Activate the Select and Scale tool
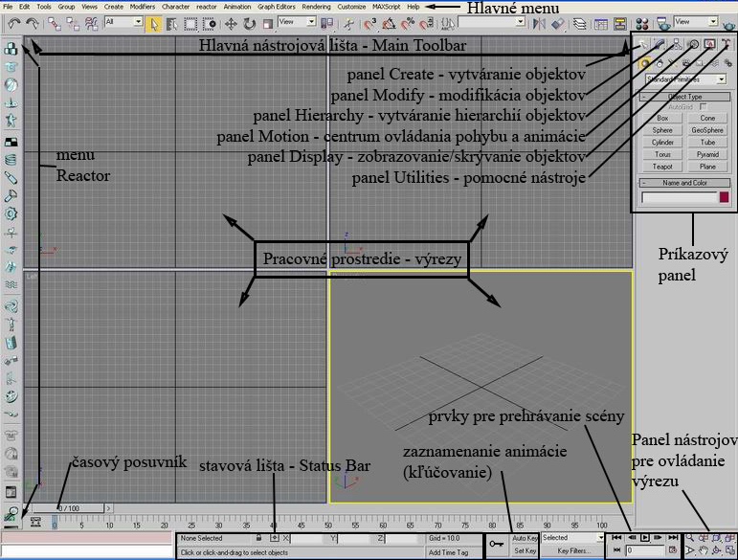 click(x=268, y=24)
